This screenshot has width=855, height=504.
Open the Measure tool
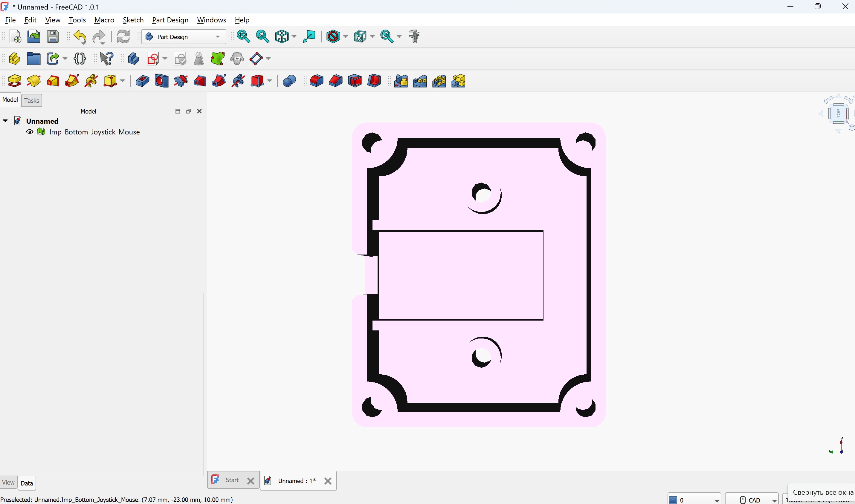coord(414,36)
